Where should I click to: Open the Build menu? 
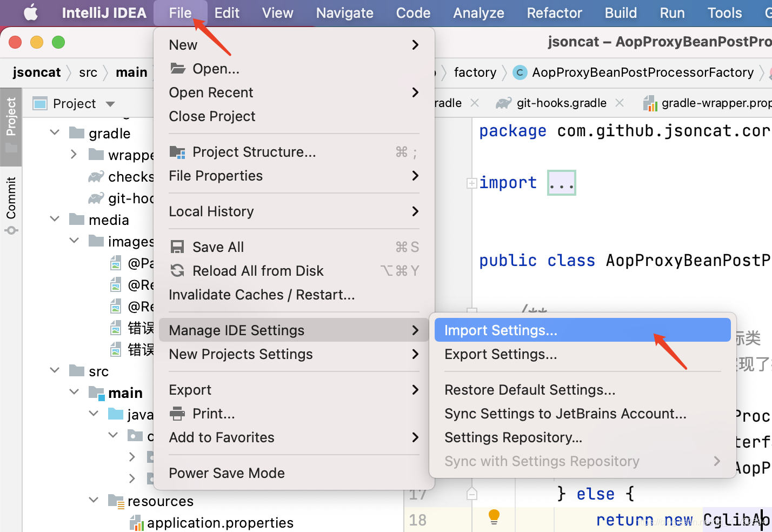(x=621, y=12)
